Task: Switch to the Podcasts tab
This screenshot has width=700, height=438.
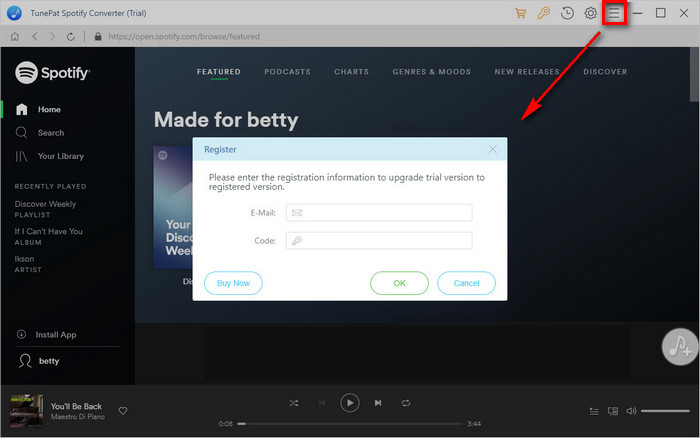Action: click(x=287, y=71)
